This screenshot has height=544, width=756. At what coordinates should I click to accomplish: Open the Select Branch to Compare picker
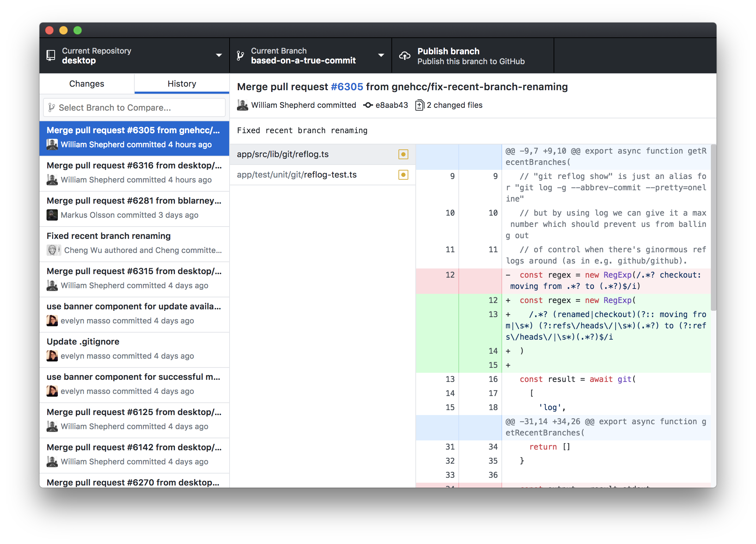tap(134, 107)
